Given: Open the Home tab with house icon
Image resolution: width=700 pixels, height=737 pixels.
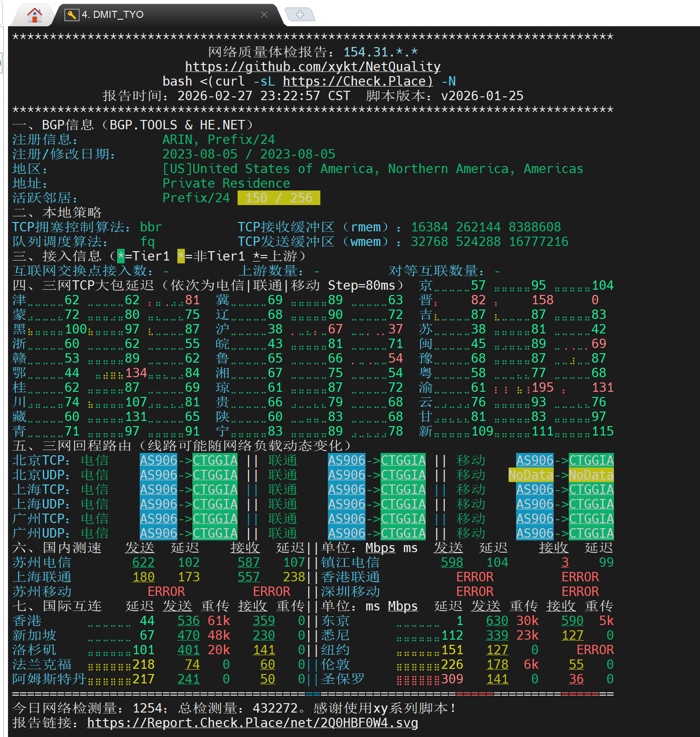Looking at the screenshot, I should [34, 15].
